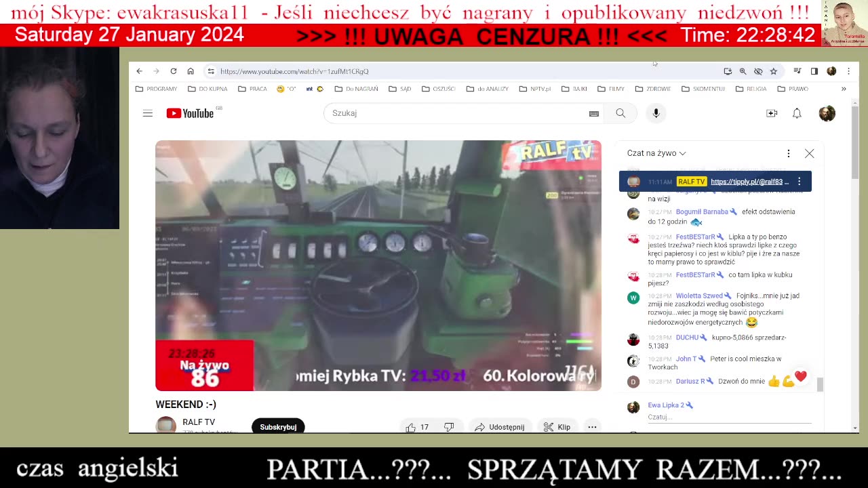Click the URL address bar
The image size is (868, 488).
461,71
